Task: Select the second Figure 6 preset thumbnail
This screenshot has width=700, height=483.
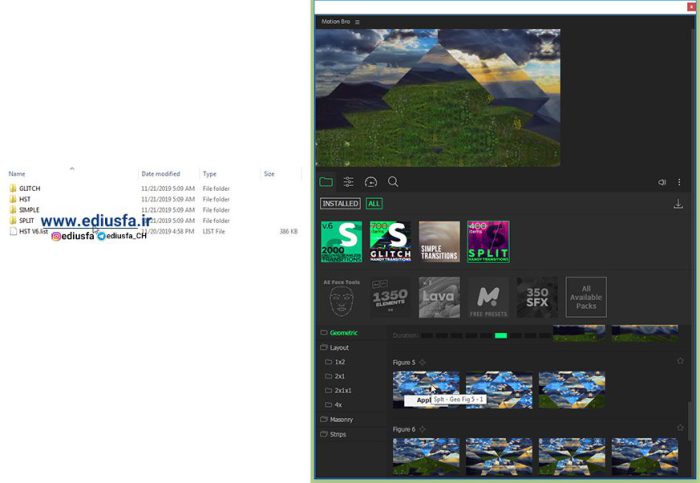Action: [x=499, y=457]
